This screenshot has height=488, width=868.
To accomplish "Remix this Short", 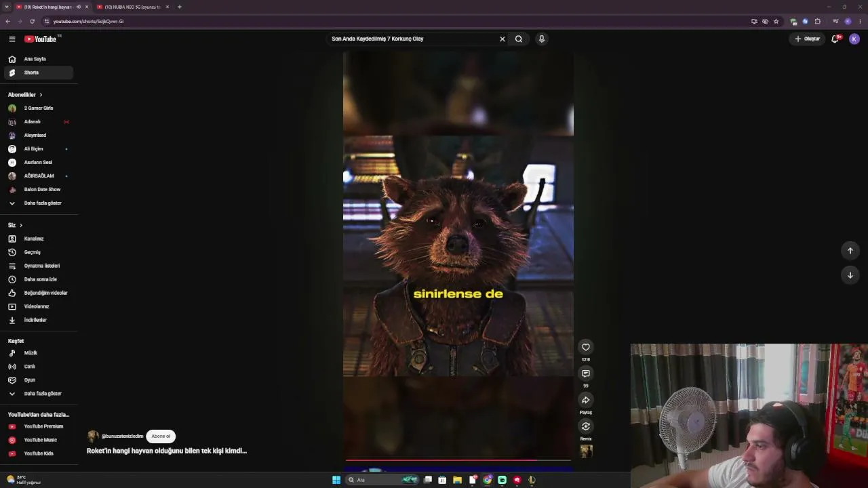I will (586, 426).
